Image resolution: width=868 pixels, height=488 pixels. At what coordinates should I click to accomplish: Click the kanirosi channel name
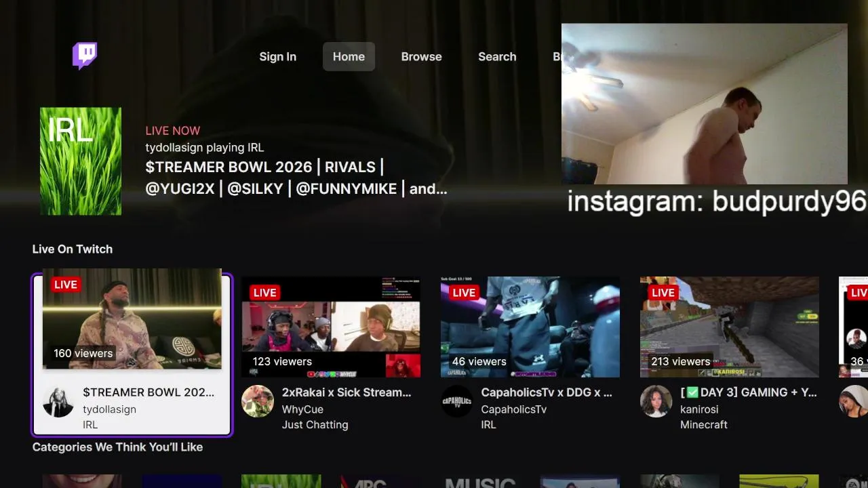click(699, 409)
